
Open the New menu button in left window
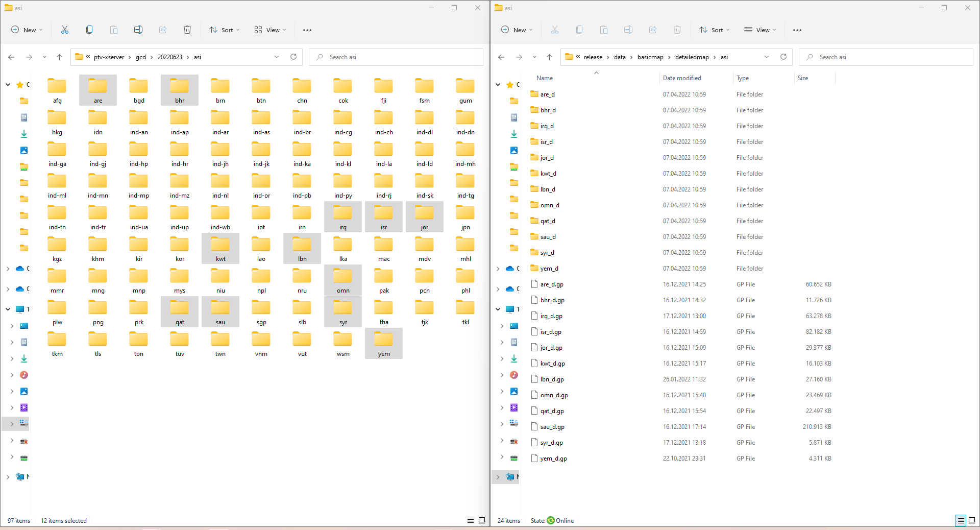27,30
